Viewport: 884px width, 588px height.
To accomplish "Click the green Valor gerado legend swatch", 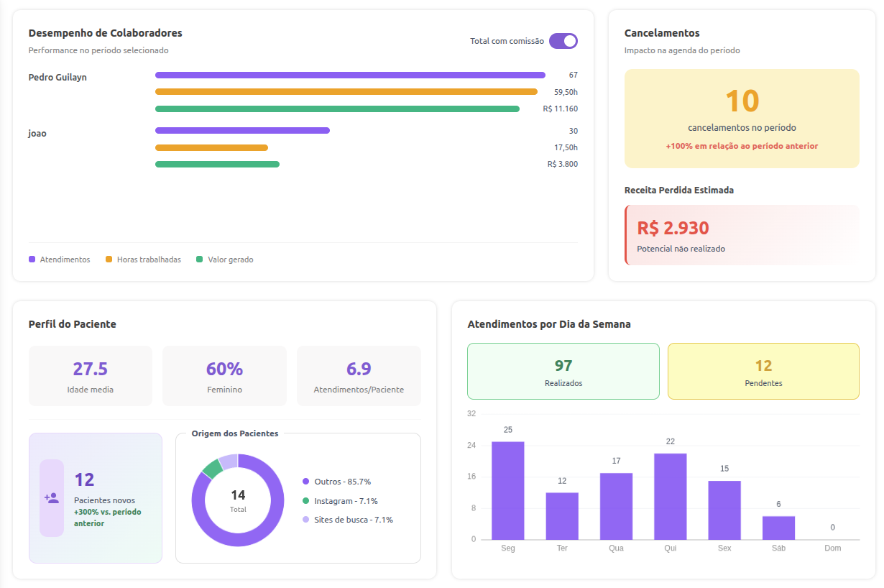I will click(199, 259).
